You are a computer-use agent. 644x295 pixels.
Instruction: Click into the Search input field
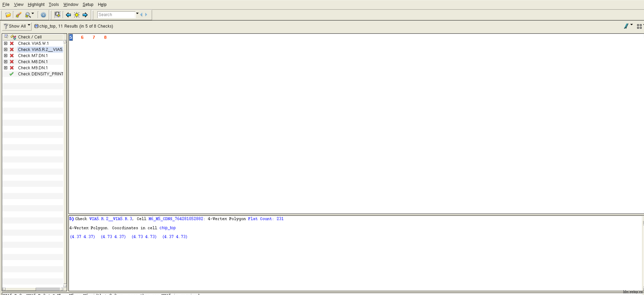pyautogui.click(x=116, y=15)
